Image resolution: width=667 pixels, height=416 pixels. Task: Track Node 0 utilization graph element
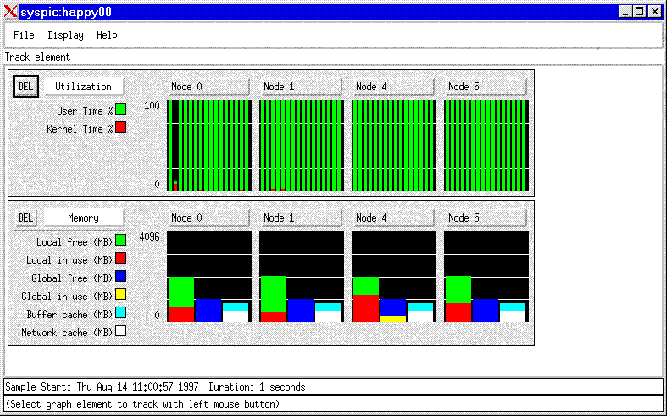pyautogui.click(x=208, y=145)
